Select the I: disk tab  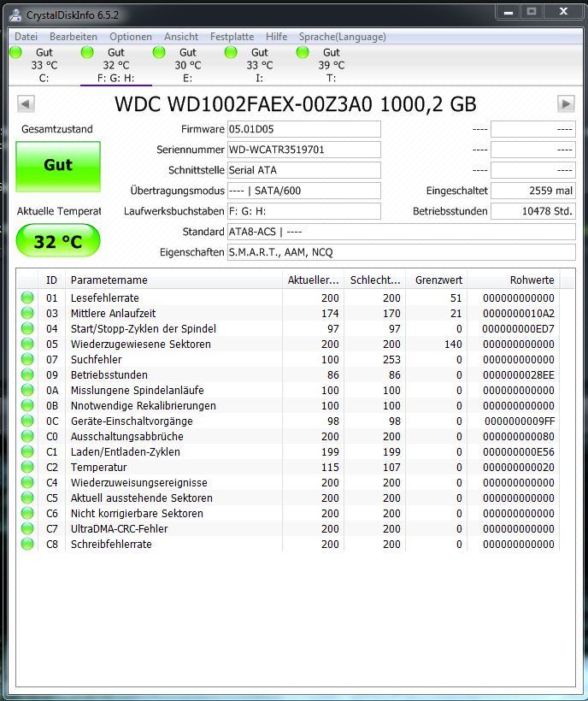(260, 65)
